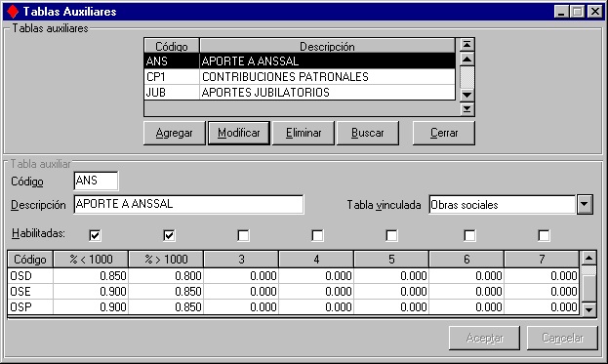Click the Buscar button
608x364 pixels.
point(368,133)
